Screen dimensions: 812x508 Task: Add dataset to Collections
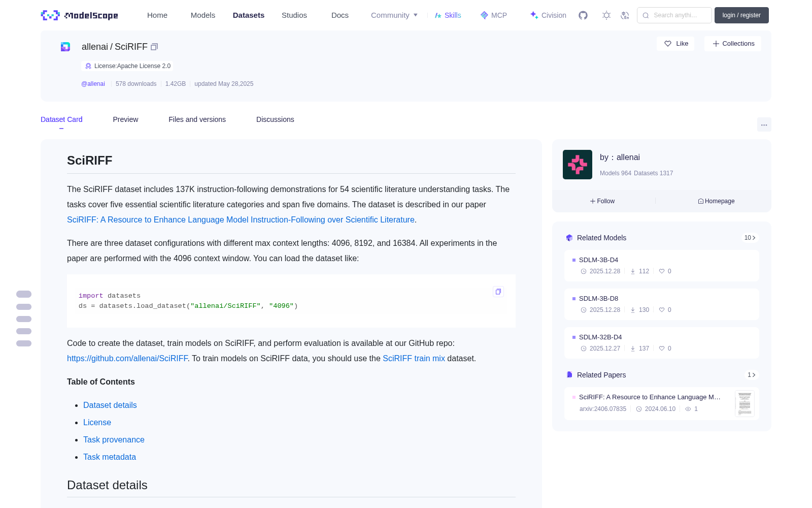pos(733,44)
